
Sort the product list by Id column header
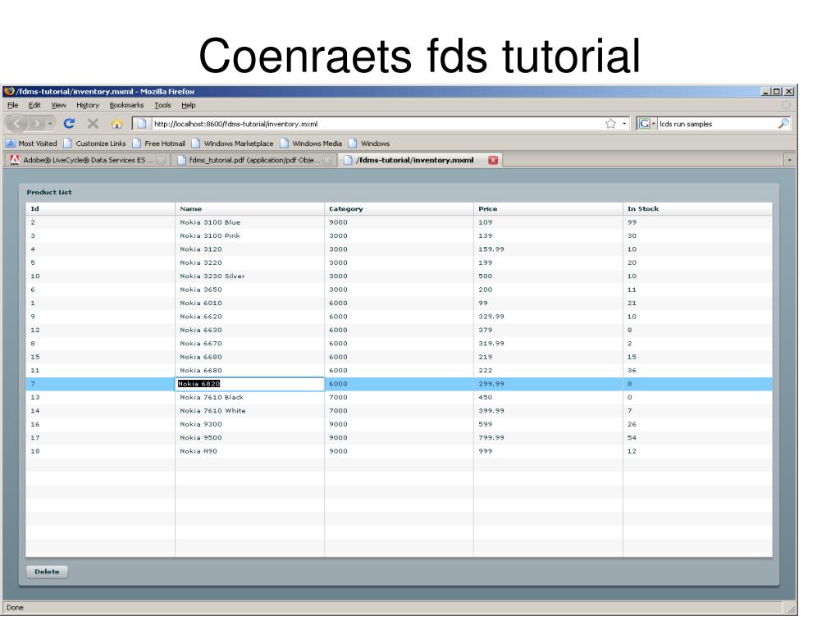[x=100, y=209]
